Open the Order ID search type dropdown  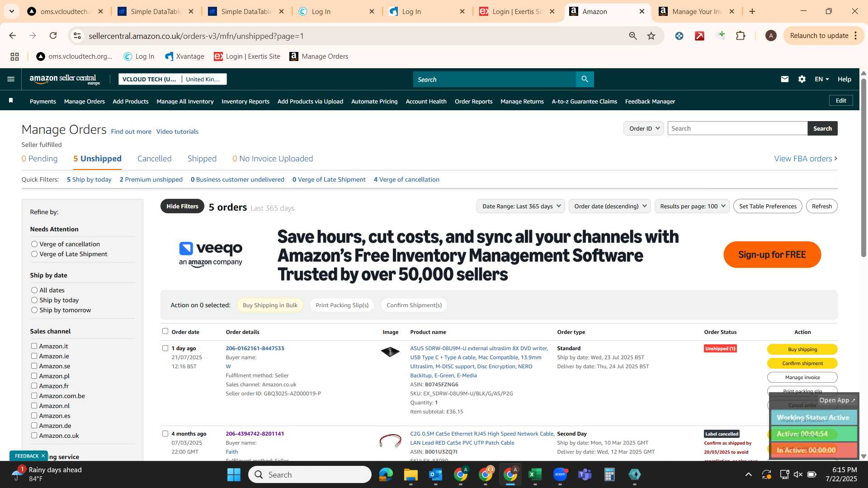coord(644,128)
